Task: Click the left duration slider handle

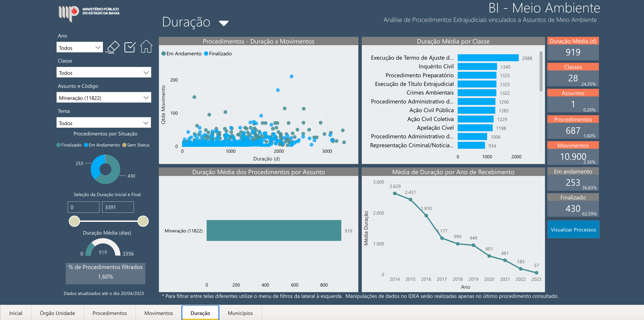Action: (x=74, y=221)
